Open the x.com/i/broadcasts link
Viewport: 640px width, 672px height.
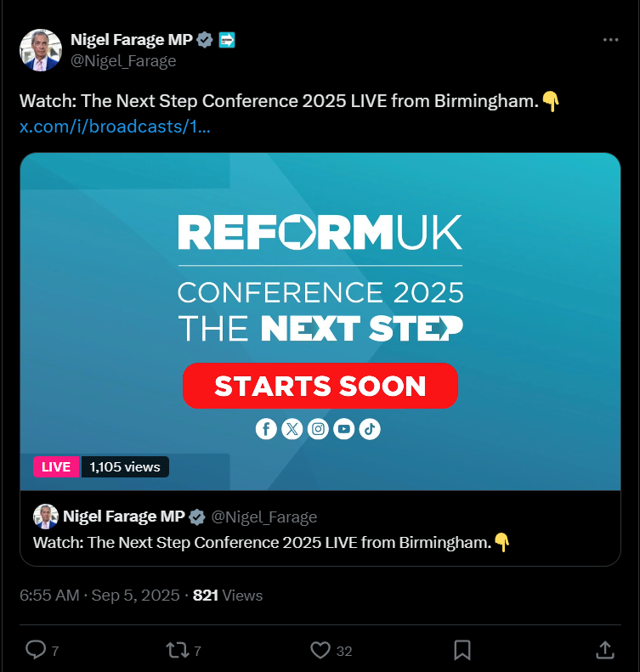coord(115,127)
